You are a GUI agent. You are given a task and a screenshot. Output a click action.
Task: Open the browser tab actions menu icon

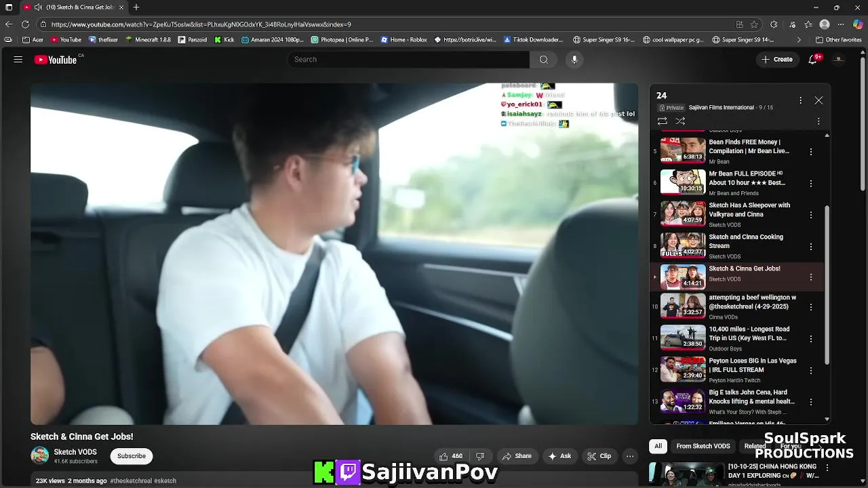(x=9, y=7)
